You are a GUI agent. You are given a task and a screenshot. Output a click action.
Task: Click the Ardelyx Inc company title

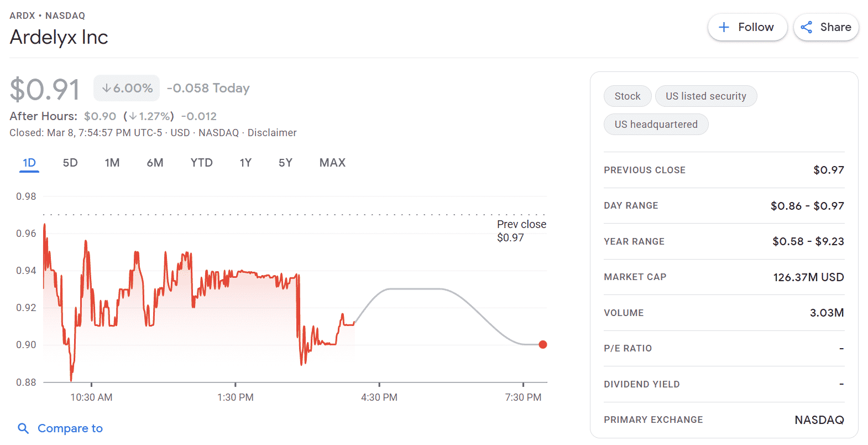pos(59,37)
